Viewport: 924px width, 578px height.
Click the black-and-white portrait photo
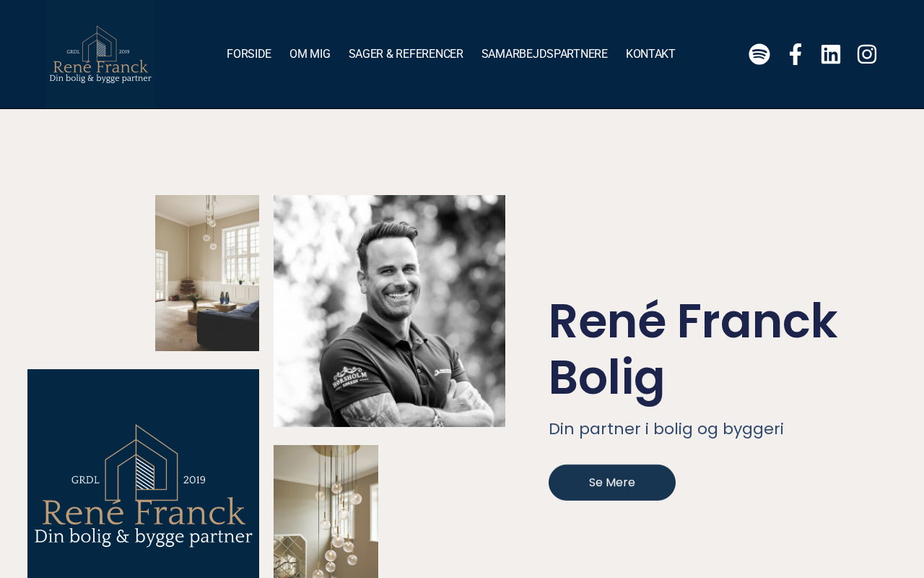click(x=389, y=311)
